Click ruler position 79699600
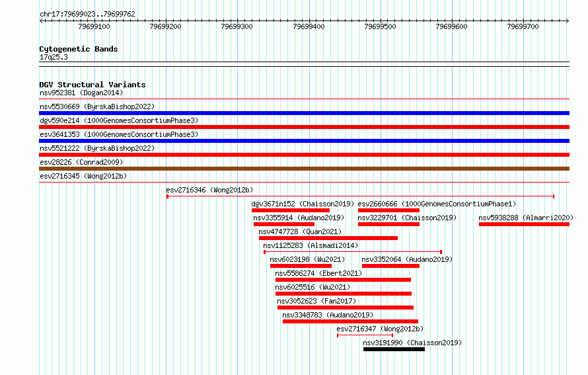 pyautogui.click(x=451, y=26)
